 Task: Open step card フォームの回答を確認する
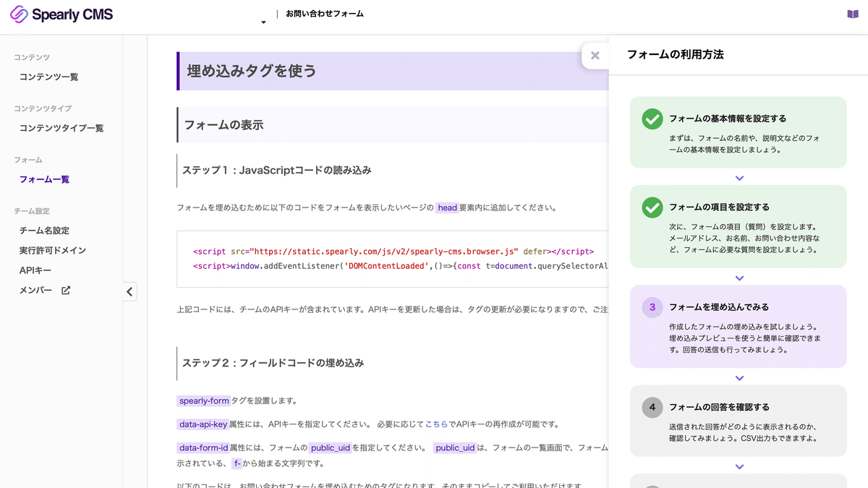pos(739,421)
